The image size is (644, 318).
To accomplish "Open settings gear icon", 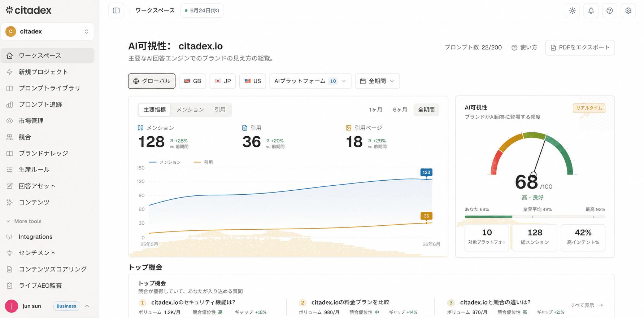I will tap(628, 10).
